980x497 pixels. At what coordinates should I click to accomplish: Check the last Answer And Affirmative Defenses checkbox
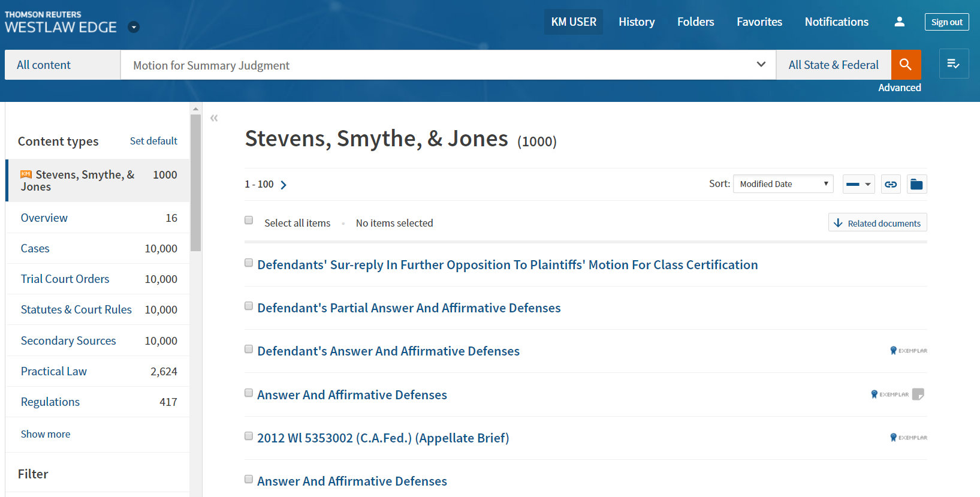pos(249,479)
